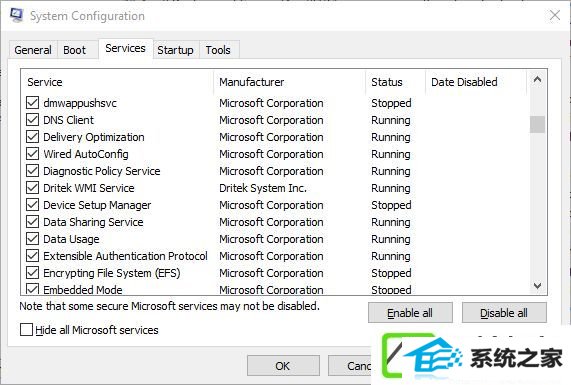Select the DNS Client service name
The width and height of the screenshot is (571, 385).
(x=68, y=120)
